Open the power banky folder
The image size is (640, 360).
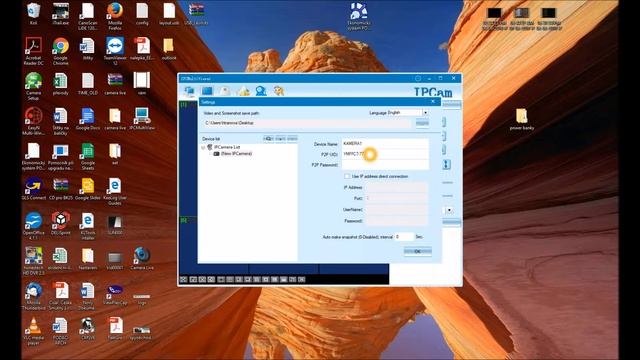click(521, 119)
